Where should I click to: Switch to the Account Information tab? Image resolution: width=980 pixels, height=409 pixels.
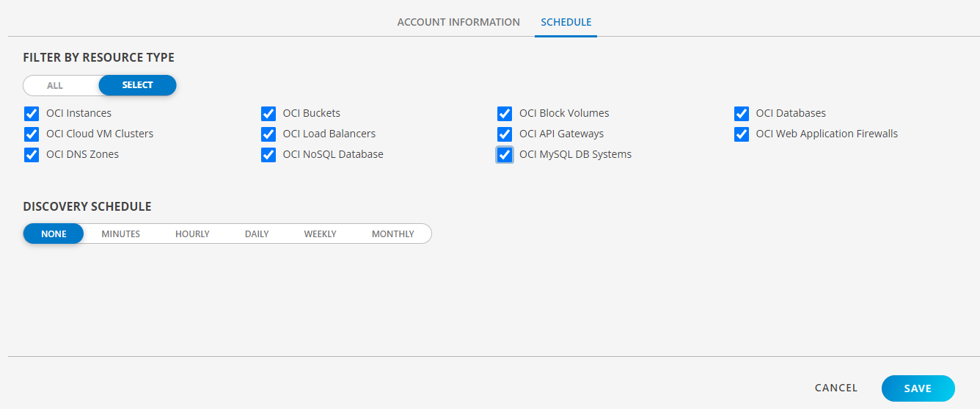(x=458, y=22)
